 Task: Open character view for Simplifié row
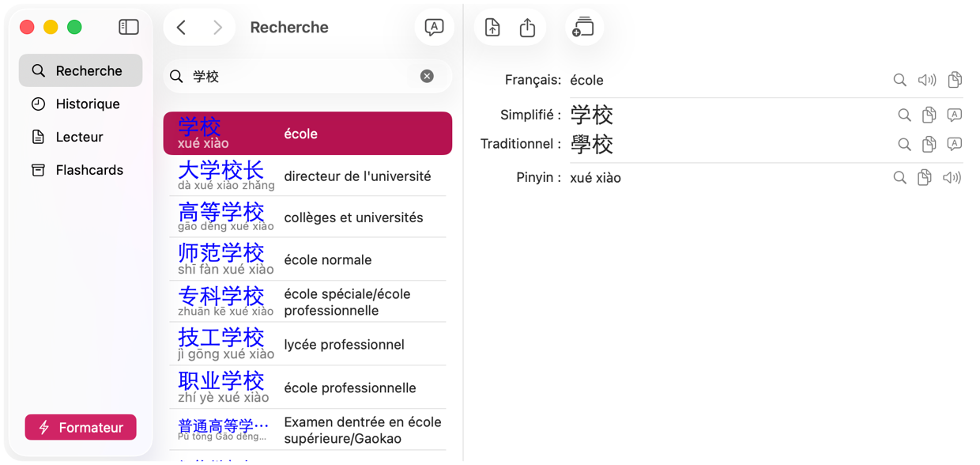point(955,115)
